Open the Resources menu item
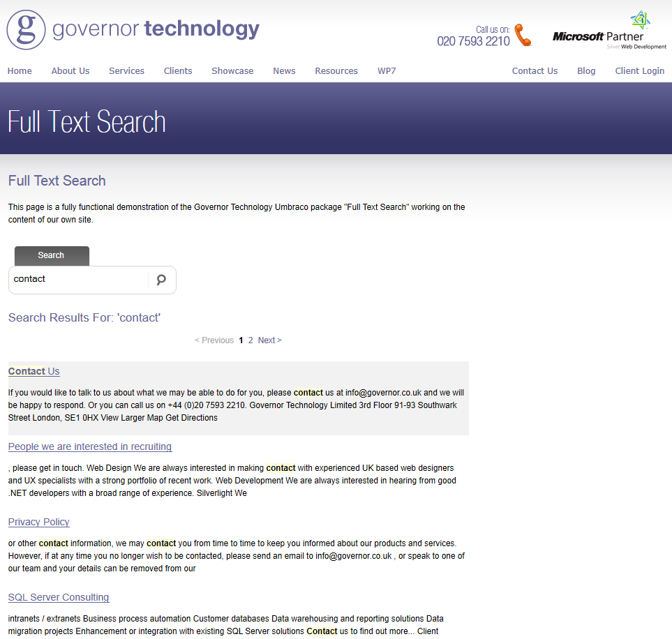Image resolution: width=672 pixels, height=639 pixels. coord(336,70)
